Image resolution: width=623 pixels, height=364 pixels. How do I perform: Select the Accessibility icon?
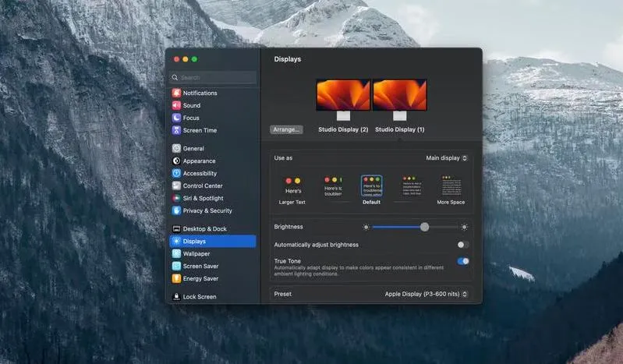pos(176,173)
